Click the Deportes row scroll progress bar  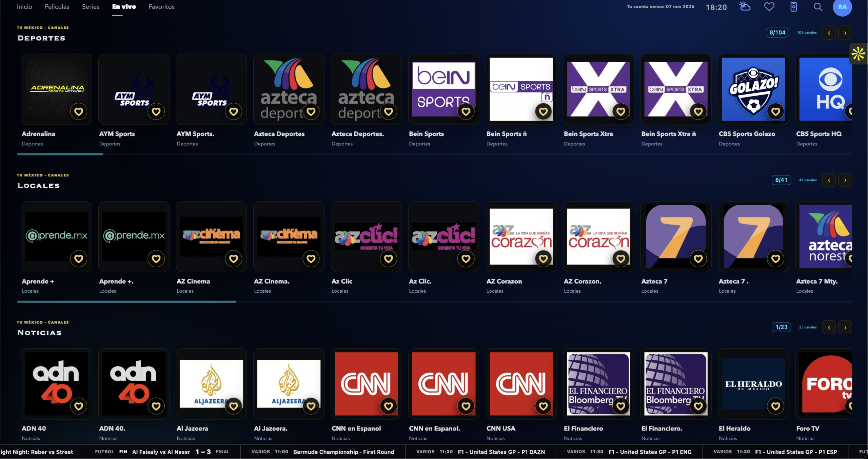pyautogui.click(x=434, y=154)
